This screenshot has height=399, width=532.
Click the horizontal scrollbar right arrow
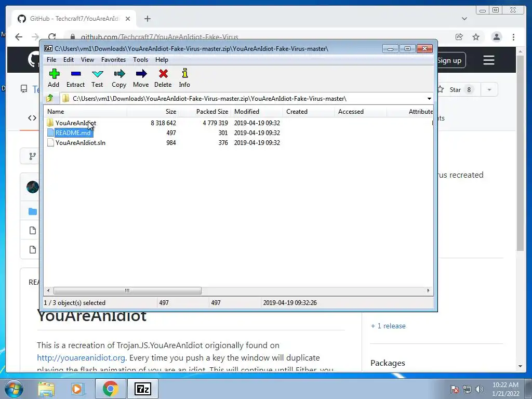428,290
